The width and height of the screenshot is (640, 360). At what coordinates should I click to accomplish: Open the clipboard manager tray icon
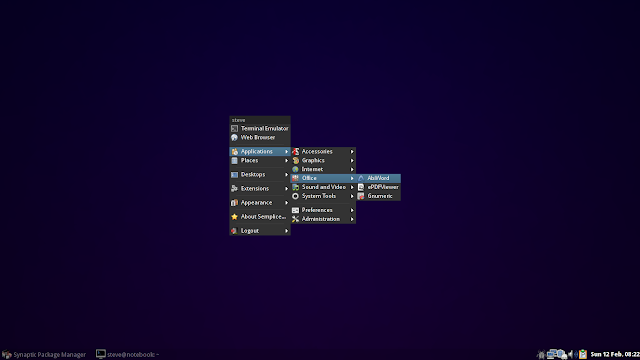click(x=583, y=354)
